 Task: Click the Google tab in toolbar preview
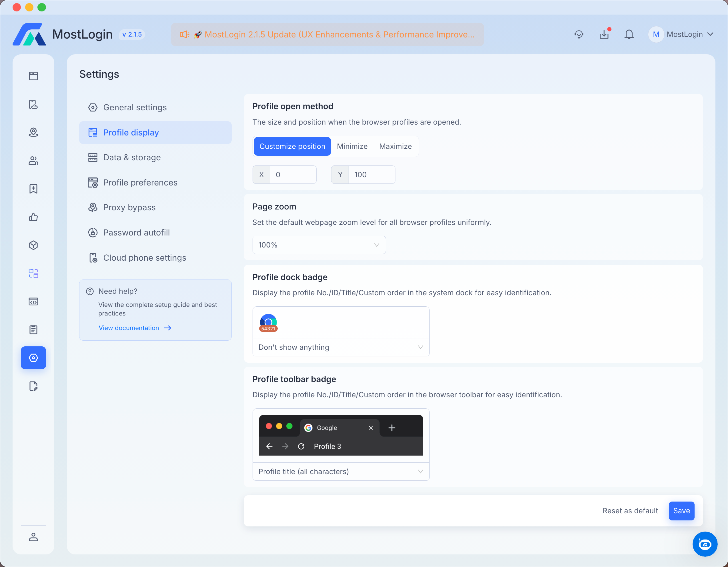point(340,428)
